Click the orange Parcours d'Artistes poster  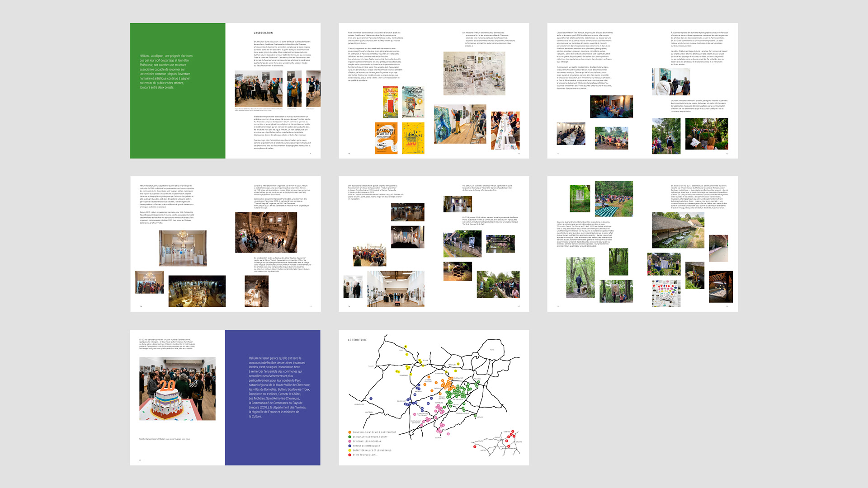click(386, 138)
